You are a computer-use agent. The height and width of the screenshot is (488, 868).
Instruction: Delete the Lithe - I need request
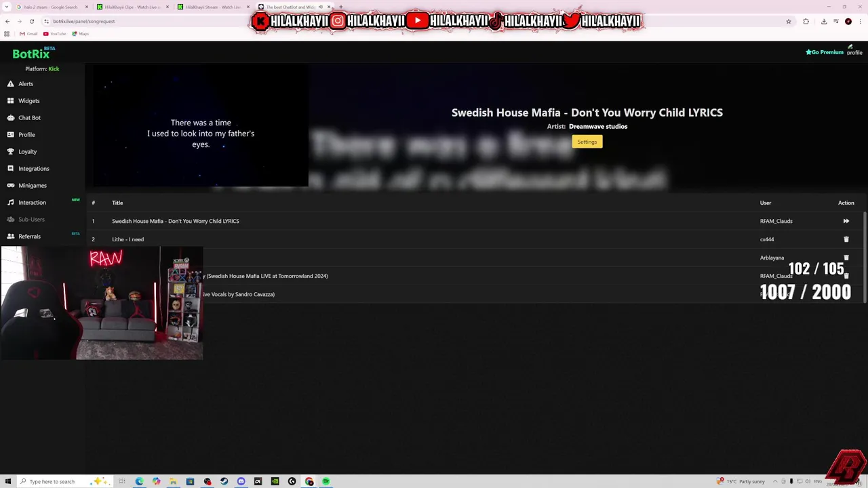coord(846,239)
